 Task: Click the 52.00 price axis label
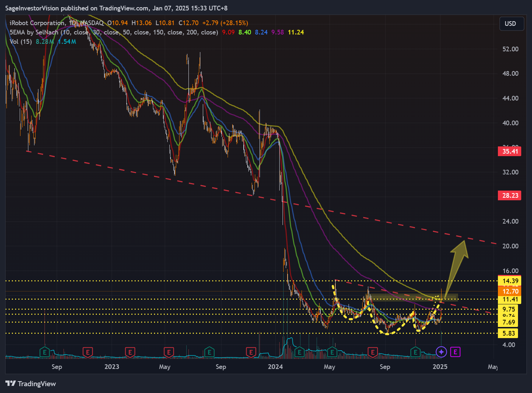[510, 49]
